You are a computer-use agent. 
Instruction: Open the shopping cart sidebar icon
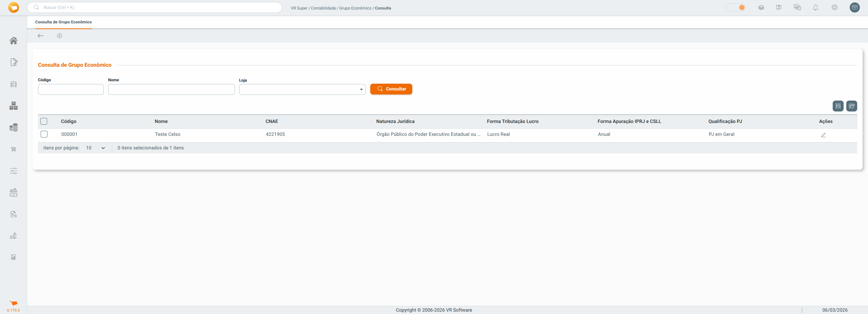(x=14, y=149)
